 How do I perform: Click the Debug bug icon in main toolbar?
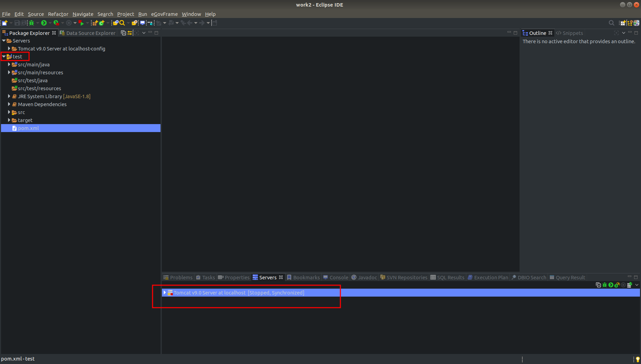pyautogui.click(x=31, y=23)
